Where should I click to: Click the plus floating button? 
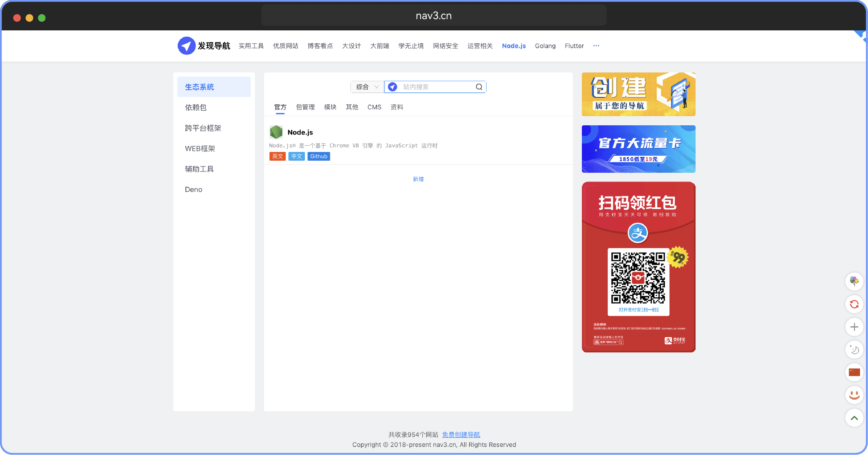coord(854,327)
